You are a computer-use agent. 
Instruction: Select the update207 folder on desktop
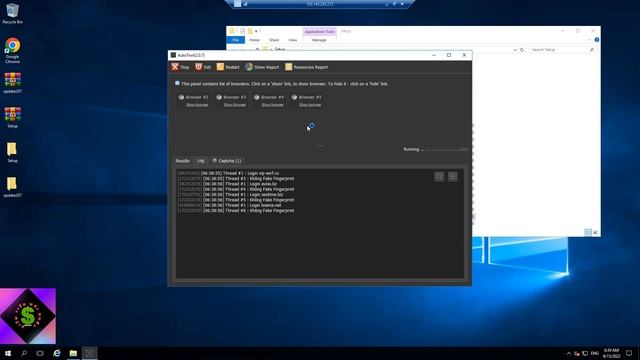(12, 187)
